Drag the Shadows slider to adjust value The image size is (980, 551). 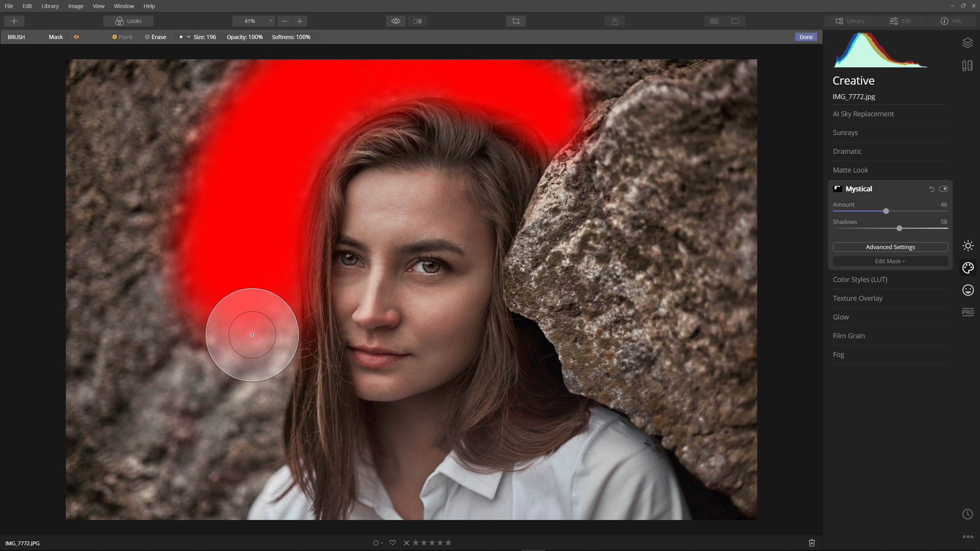click(x=899, y=228)
